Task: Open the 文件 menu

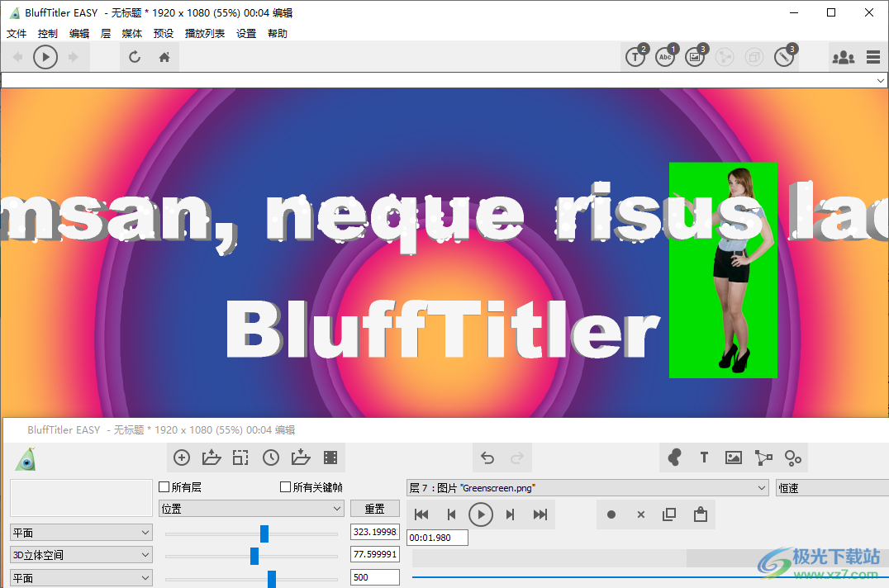Action: coord(17,33)
